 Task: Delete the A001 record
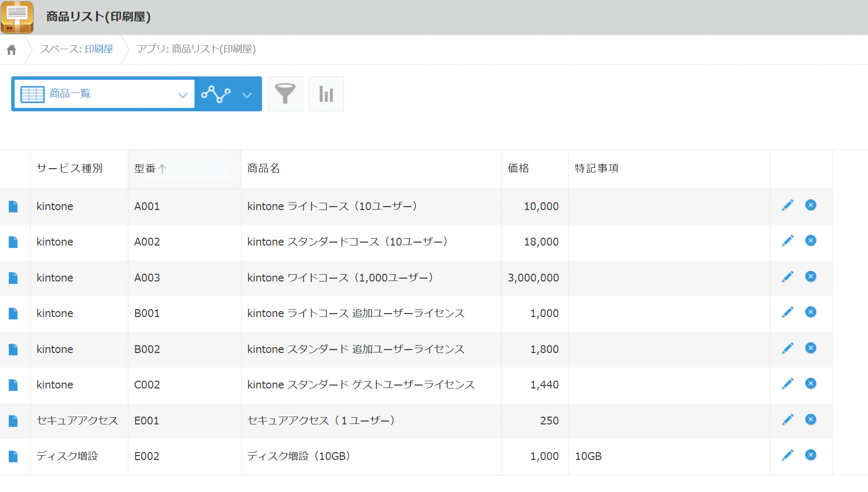click(811, 205)
